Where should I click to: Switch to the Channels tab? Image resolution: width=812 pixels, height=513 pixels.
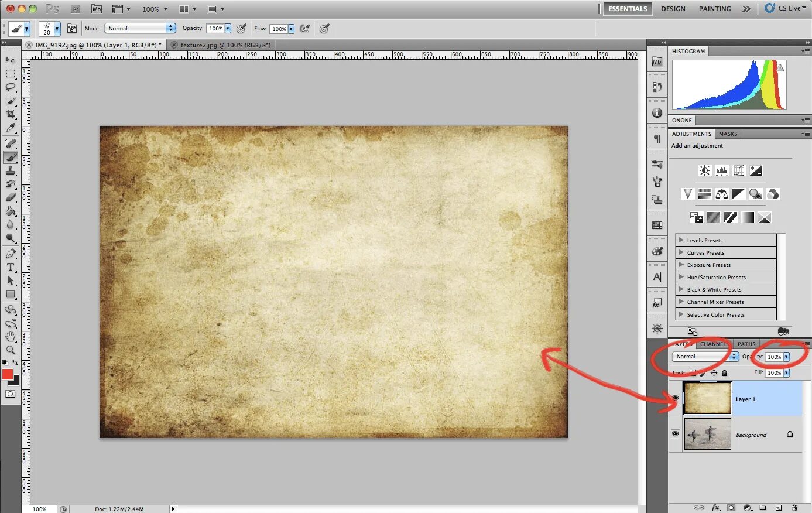pyautogui.click(x=714, y=344)
